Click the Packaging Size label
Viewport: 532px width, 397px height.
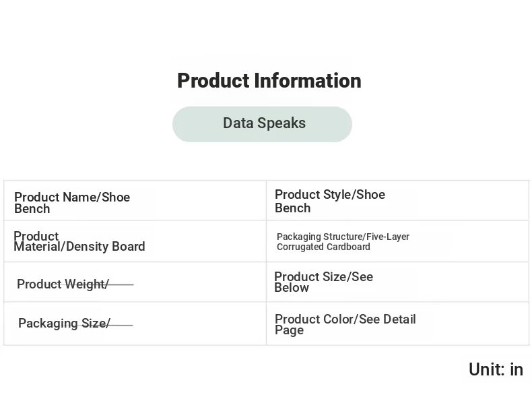coord(65,324)
